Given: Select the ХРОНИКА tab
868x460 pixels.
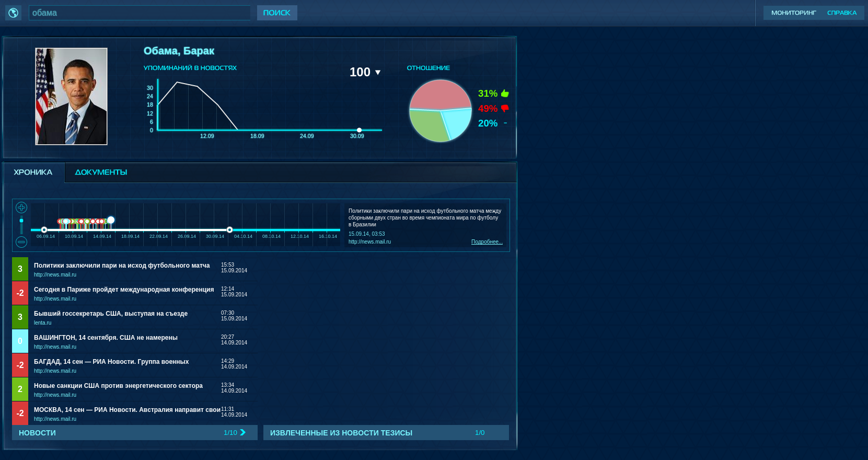Looking at the screenshot, I should tap(33, 172).
